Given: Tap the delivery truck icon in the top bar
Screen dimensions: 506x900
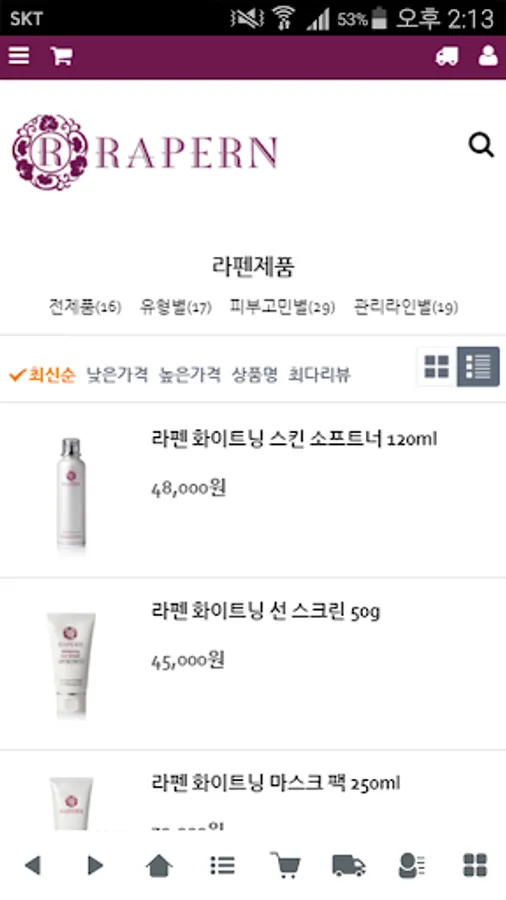Looking at the screenshot, I should click(x=447, y=56).
